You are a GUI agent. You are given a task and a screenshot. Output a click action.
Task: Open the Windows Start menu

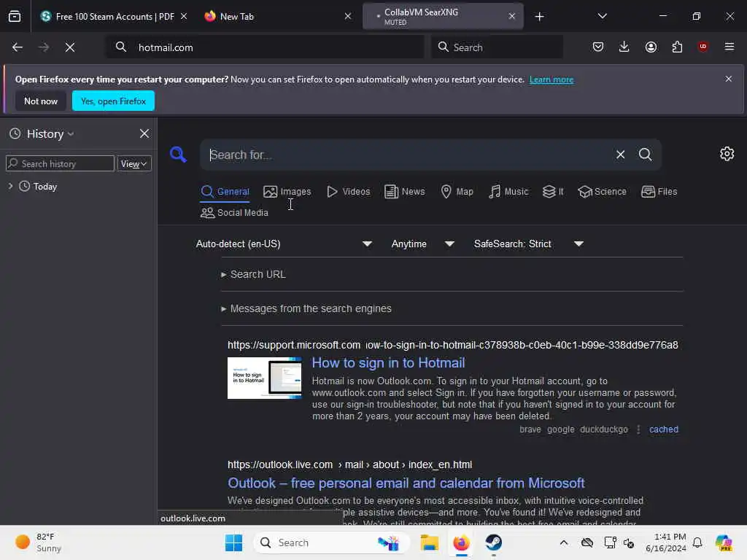(x=233, y=542)
